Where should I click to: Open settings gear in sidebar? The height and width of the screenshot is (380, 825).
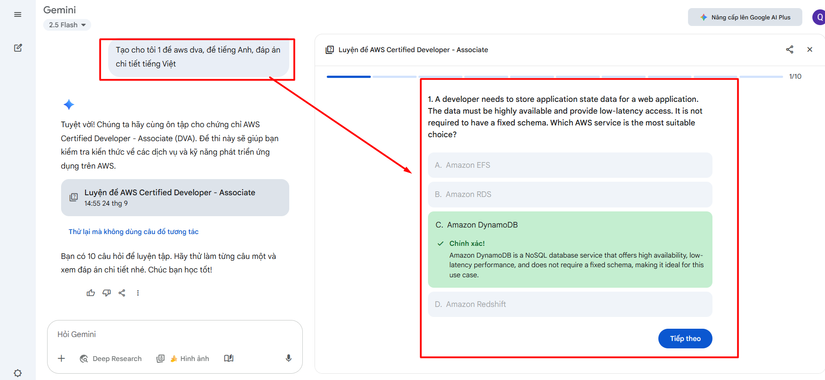pos(18,373)
